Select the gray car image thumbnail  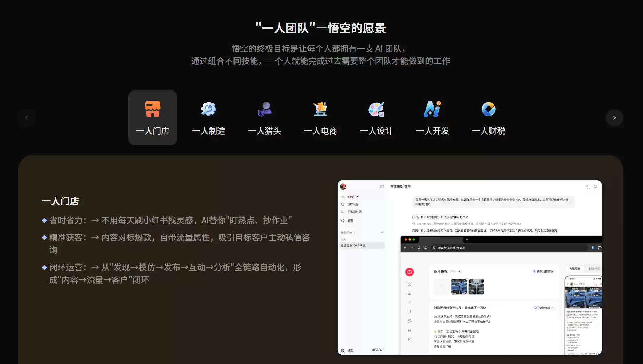click(476, 287)
